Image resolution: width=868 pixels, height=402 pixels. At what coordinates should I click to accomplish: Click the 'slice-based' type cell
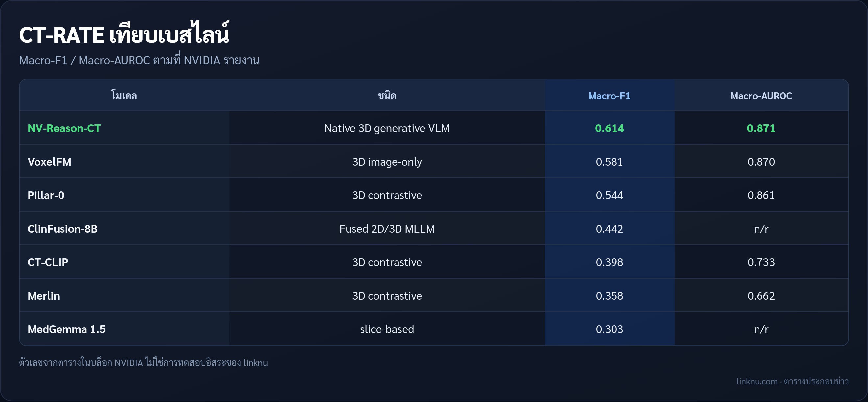tap(387, 329)
